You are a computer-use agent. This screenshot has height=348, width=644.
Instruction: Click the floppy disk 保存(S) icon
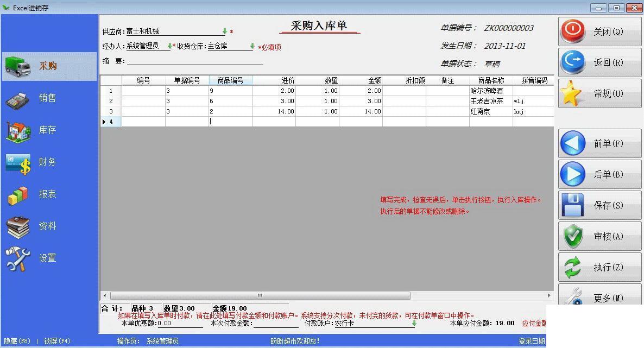(573, 205)
